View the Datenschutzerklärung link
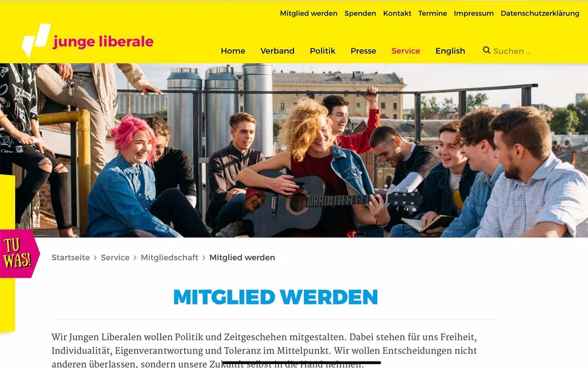The image size is (588, 368). [x=540, y=14]
